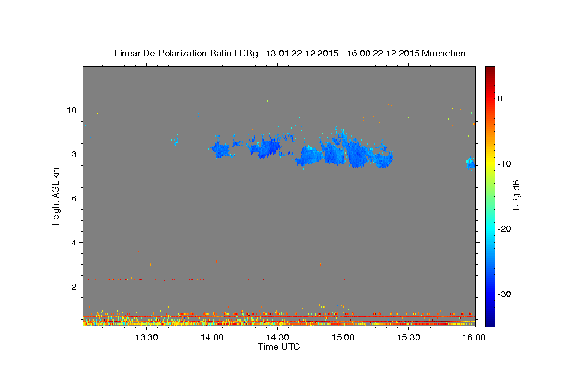Click the 'Time UTC' axis label

coord(279,347)
